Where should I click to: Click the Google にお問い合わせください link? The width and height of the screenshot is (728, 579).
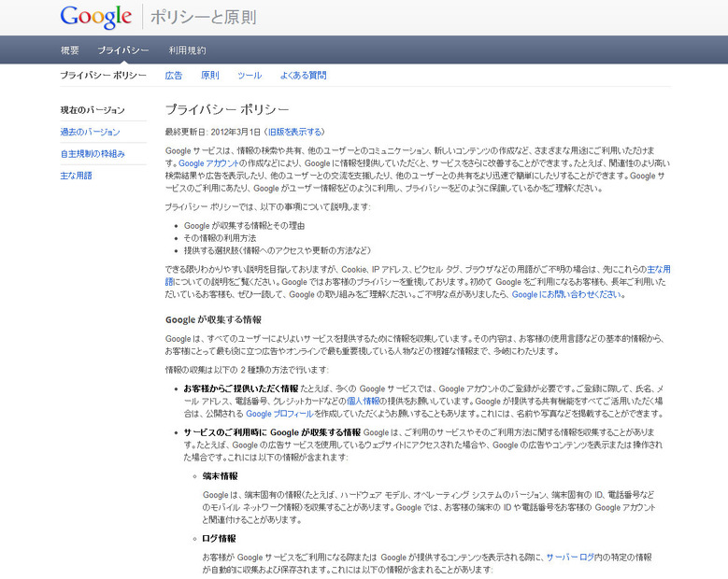click(x=566, y=294)
